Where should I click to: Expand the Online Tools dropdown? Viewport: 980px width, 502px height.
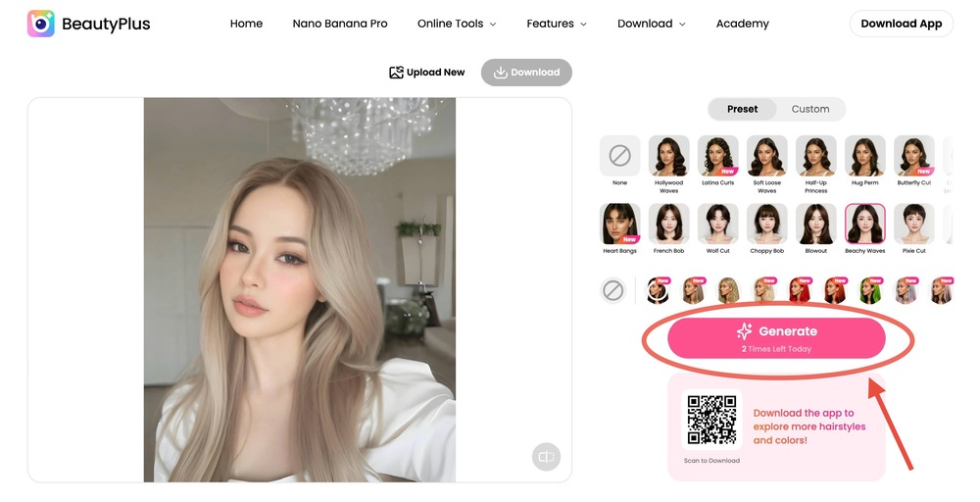click(x=457, y=24)
